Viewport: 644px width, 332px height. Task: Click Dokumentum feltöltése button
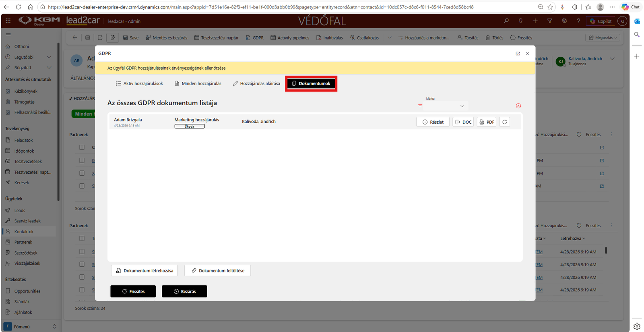pyautogui.click(x=217, y=270)
